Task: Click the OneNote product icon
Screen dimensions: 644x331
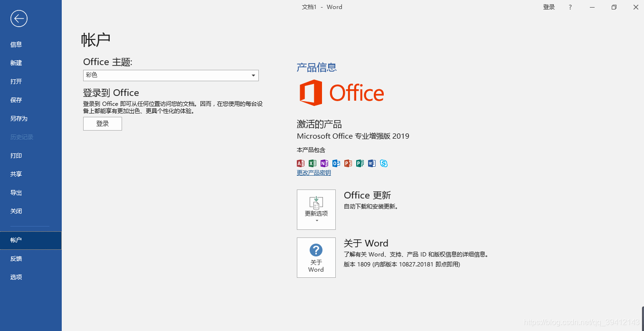Action: click(x=324, y=163)
